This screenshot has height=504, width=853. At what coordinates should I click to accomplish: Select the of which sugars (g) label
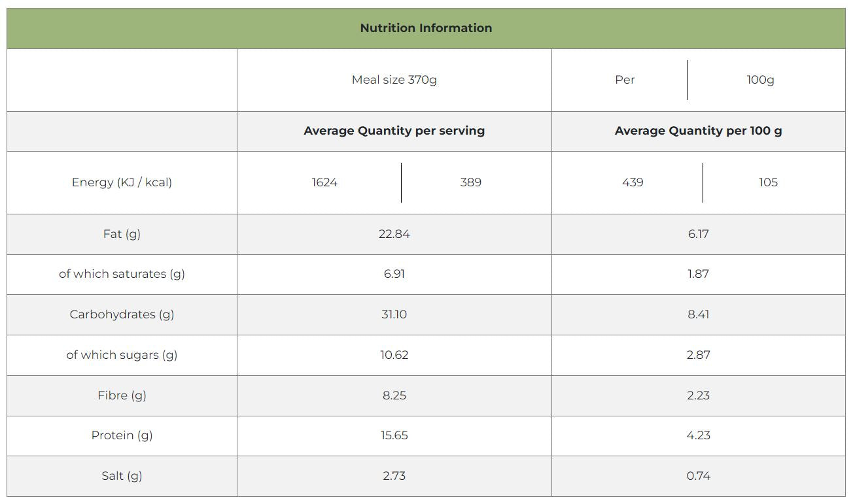(x=122, y=355)
